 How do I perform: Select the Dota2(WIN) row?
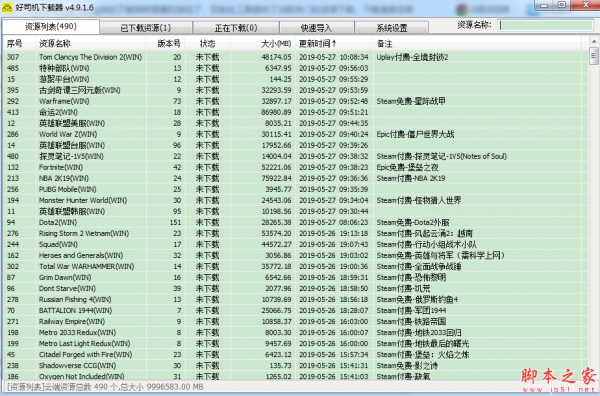click(x=295, y=222)
